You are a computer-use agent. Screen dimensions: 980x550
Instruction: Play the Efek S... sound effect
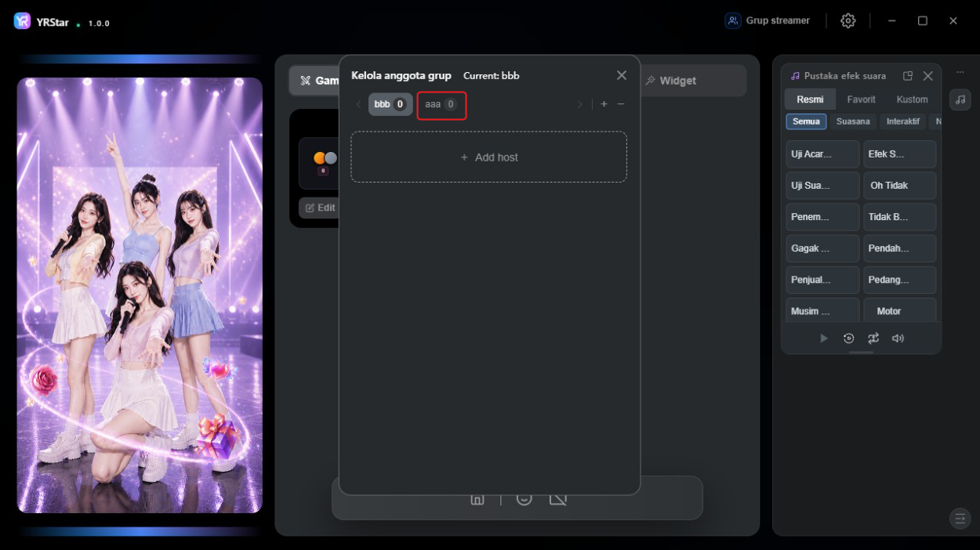(x=900, y=154)
